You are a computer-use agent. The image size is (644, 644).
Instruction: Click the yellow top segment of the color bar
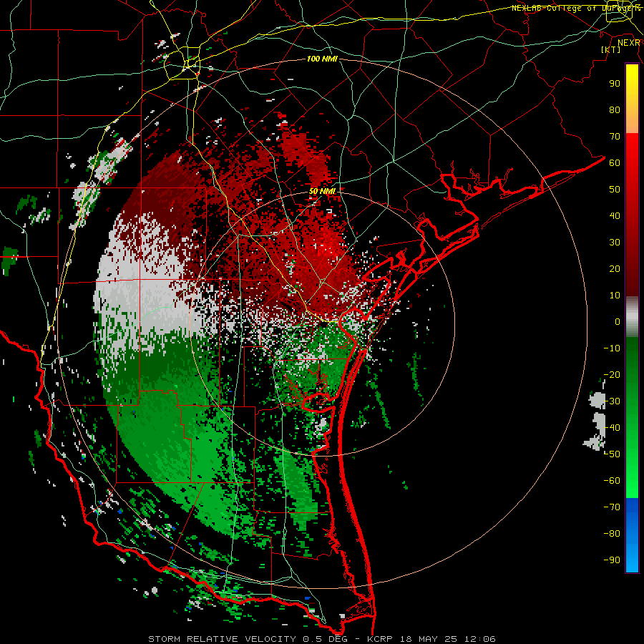tap(632, 99)
